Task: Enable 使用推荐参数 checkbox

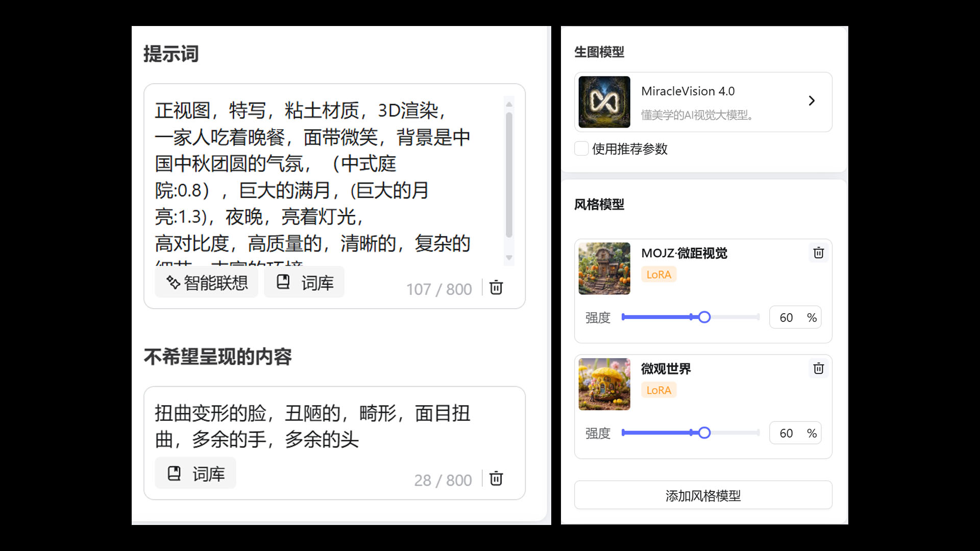Action: [x=581, y=148]
